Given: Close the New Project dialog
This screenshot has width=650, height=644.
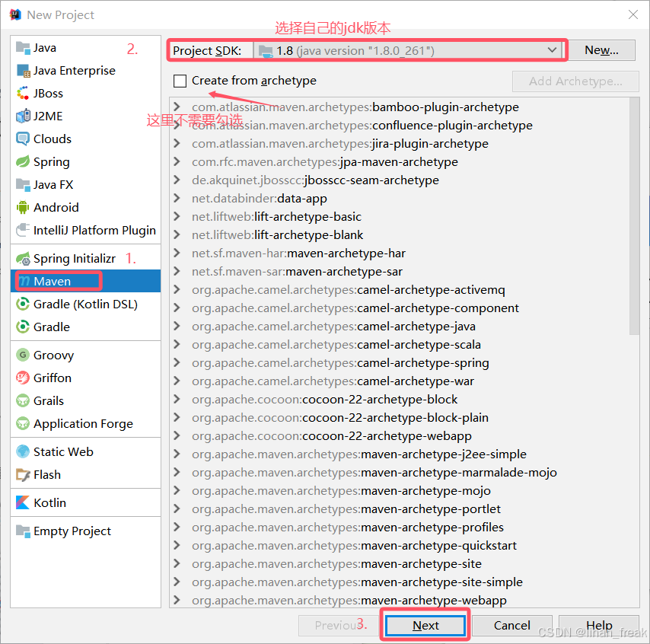Looking at the screenshot, I should coord(633,15).
